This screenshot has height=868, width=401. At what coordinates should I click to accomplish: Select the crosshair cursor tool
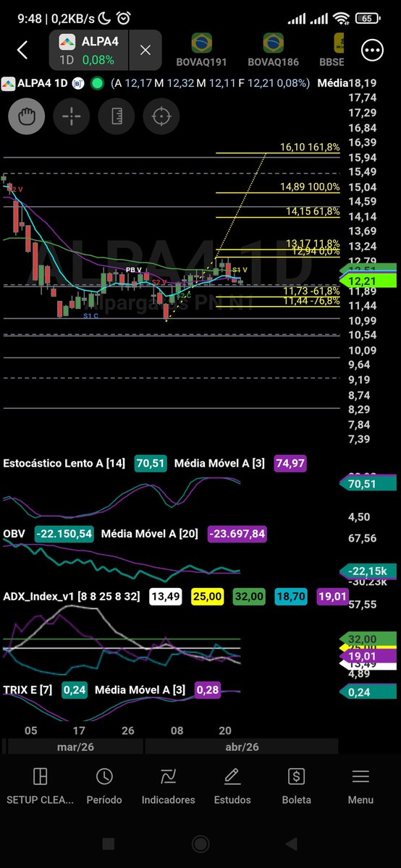pyautogui.click(x=72, y=116)
